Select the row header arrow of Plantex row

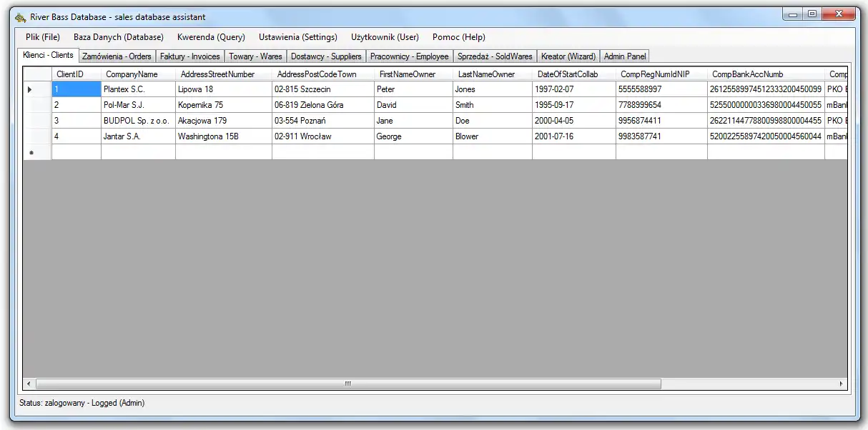pos(37,89)
